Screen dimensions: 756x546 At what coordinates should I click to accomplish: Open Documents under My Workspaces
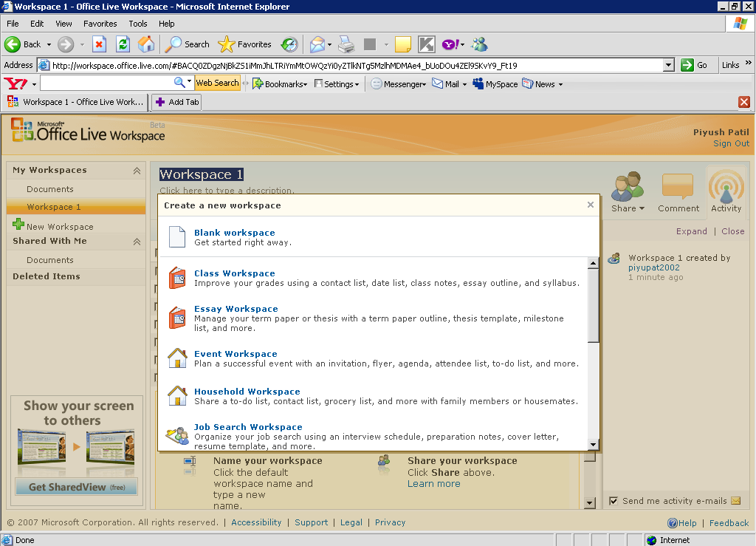pyautogui.click(x=50, y=189)
